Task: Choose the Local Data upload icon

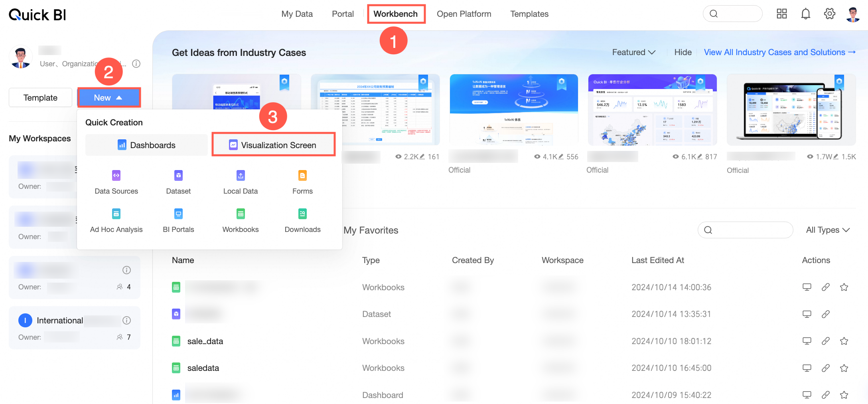Action: pyautogui.click(x=241, y=175)
